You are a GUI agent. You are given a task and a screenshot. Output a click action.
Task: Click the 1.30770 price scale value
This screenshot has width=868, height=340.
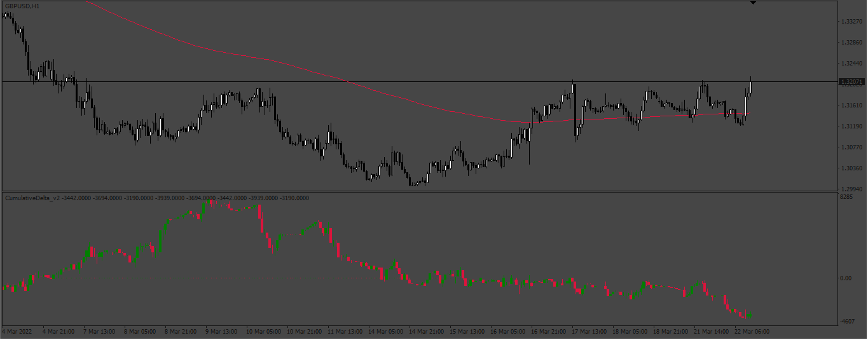click(x=851, y=147)
